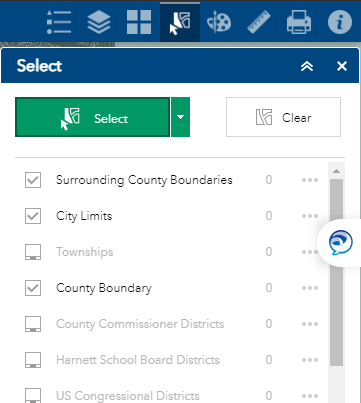Open more options for City Limits layer

(310, 216)
